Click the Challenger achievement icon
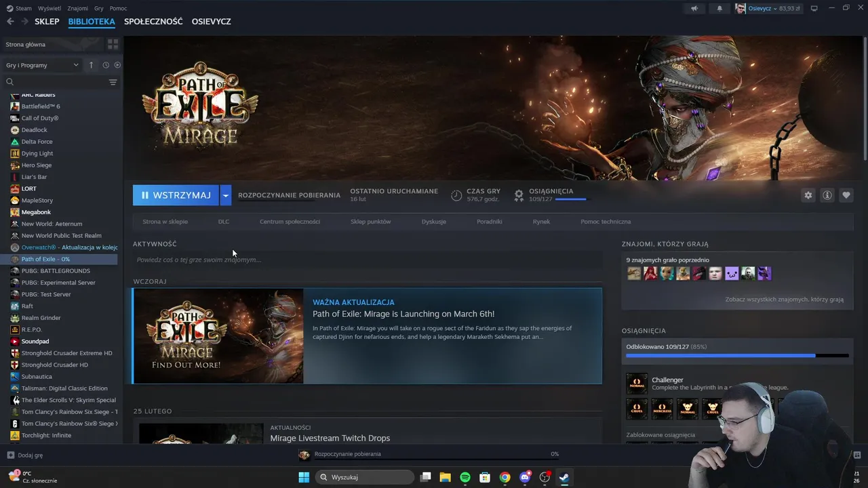This screenshot has height=488, width=868. 637,384
